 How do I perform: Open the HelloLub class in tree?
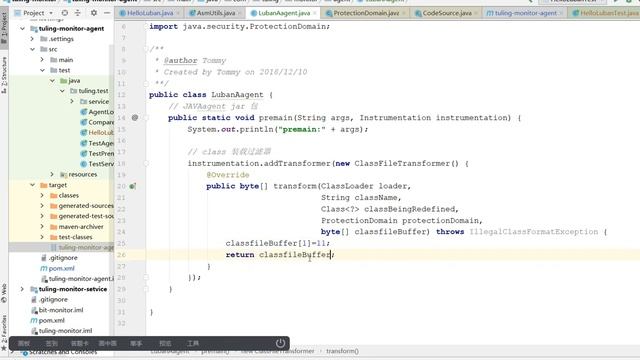click(97, 133)
